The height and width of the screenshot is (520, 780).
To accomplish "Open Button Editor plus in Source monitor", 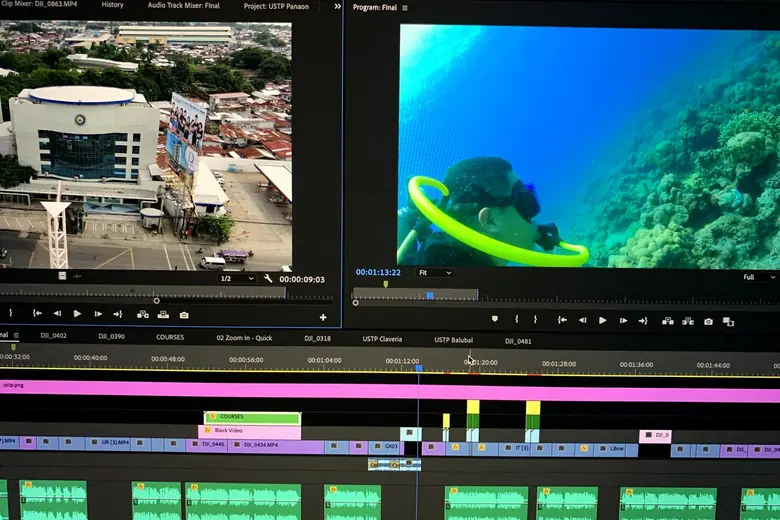I will point(323,317).
